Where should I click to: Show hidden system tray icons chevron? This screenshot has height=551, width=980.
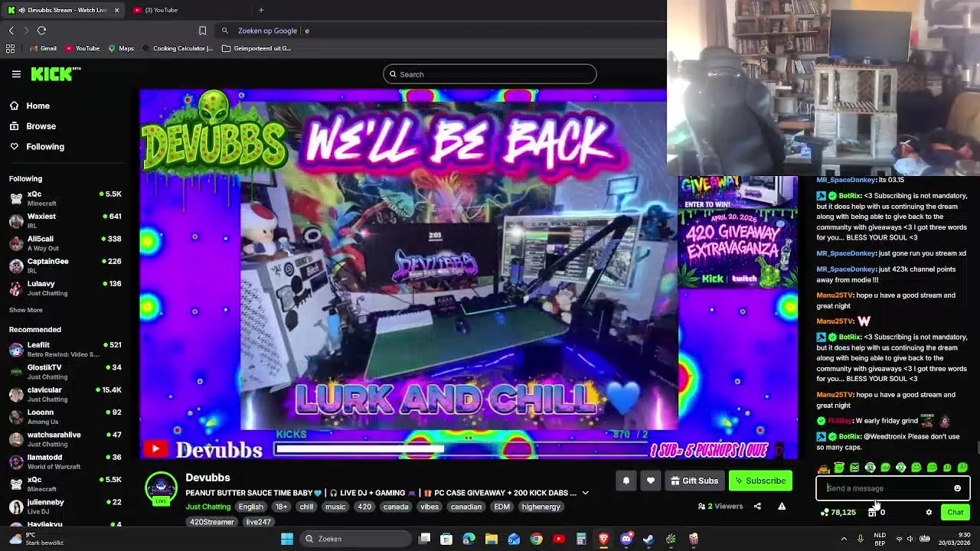pyautogui.click(x=844, y=539)
